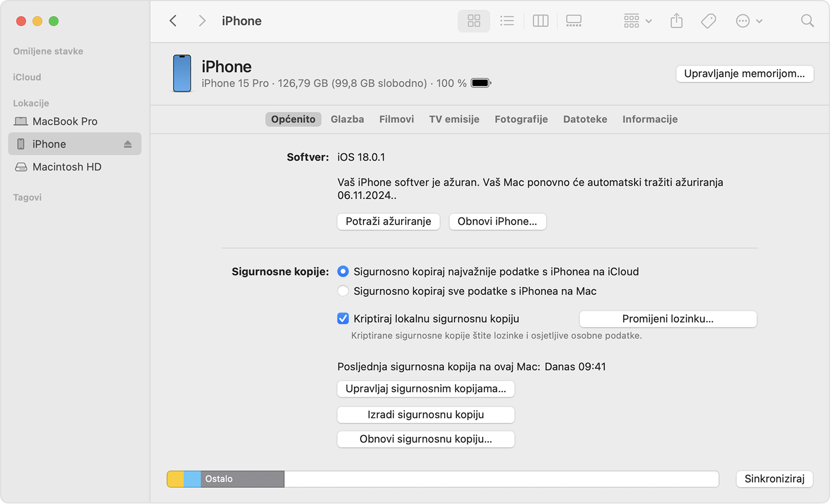Click the iOS 18.0.1 version text
This screenshot has width=830, height=504.
click(x=361, y=157)
